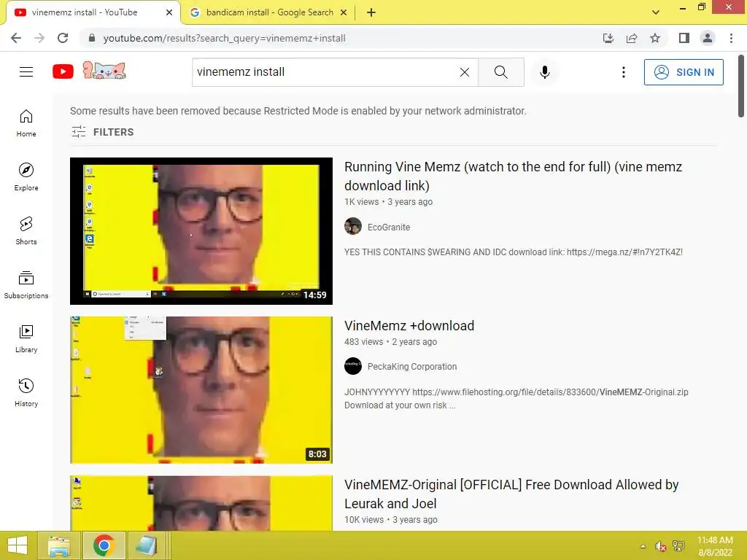Open the Chrome profile avatar

(708, 38)
